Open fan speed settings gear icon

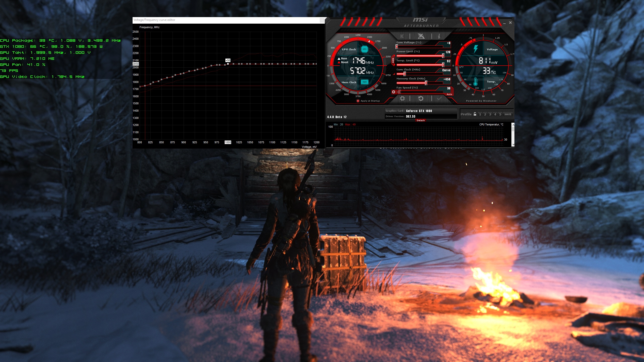[394, 92]
